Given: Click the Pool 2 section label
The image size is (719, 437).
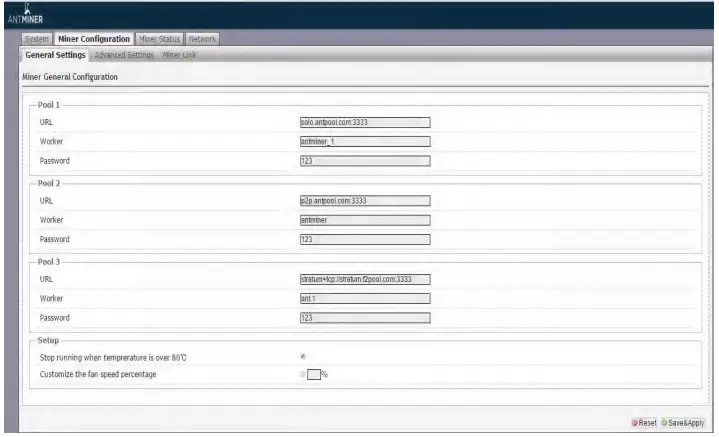Looking at the screenshot, I should (49, 183).
